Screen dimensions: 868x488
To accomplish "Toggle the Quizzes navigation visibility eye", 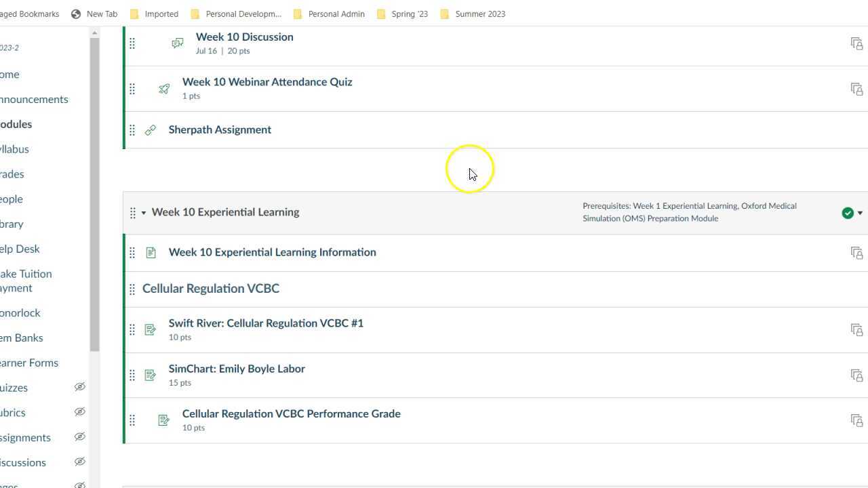I will click(x=79, y=387).
